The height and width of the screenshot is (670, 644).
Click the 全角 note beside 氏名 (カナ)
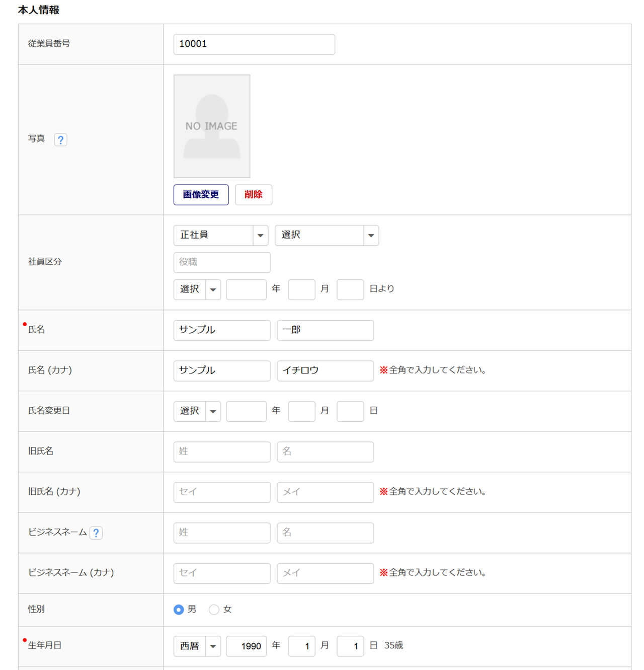(433, 370)
